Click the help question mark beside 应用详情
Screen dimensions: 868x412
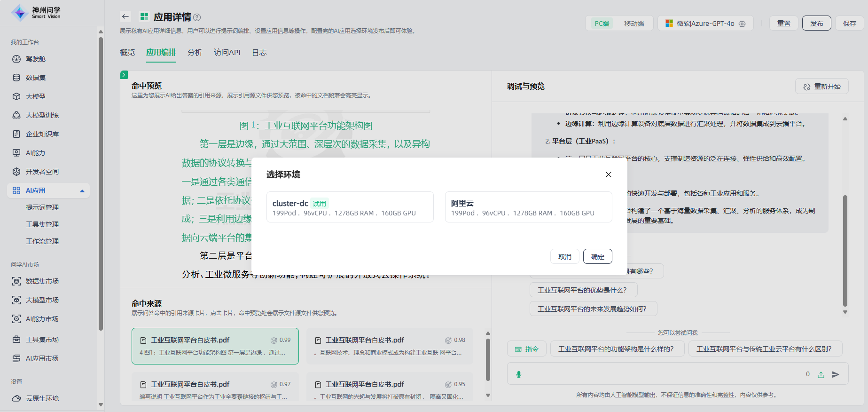click(x=197, y=17)
